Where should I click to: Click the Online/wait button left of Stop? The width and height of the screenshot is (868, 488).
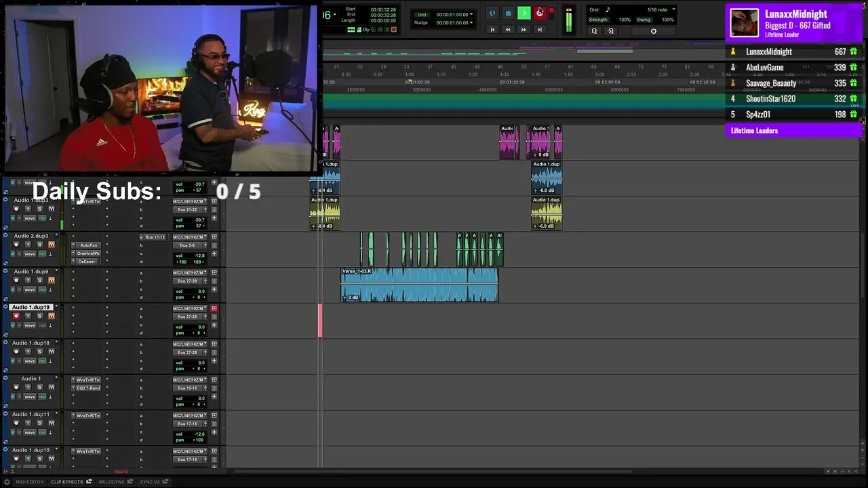pyautogui.click(x=492, y=13)
